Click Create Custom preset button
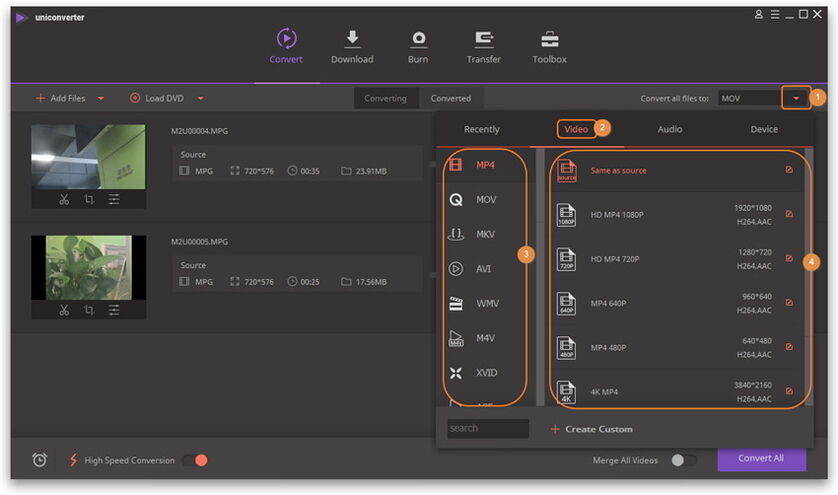Image resolution: width=838 pixels, height=495 pixels. pyautogui.click(x=591, y=429)
